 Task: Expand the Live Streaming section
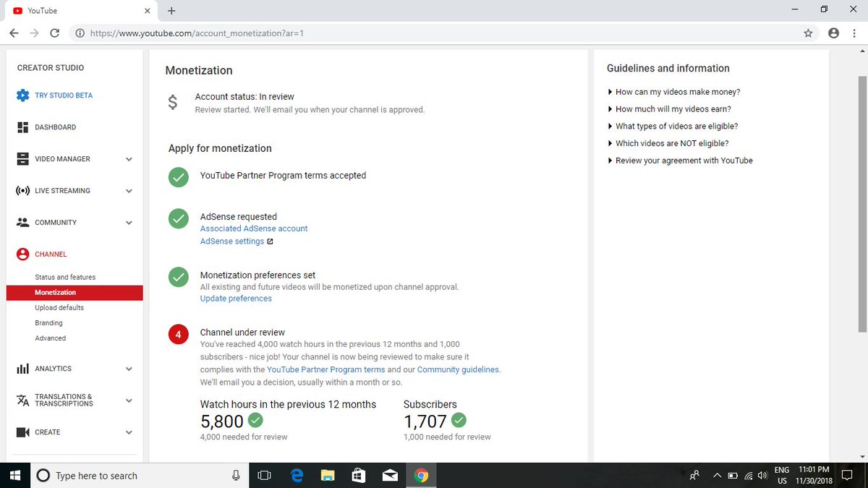tap(129, 192)
